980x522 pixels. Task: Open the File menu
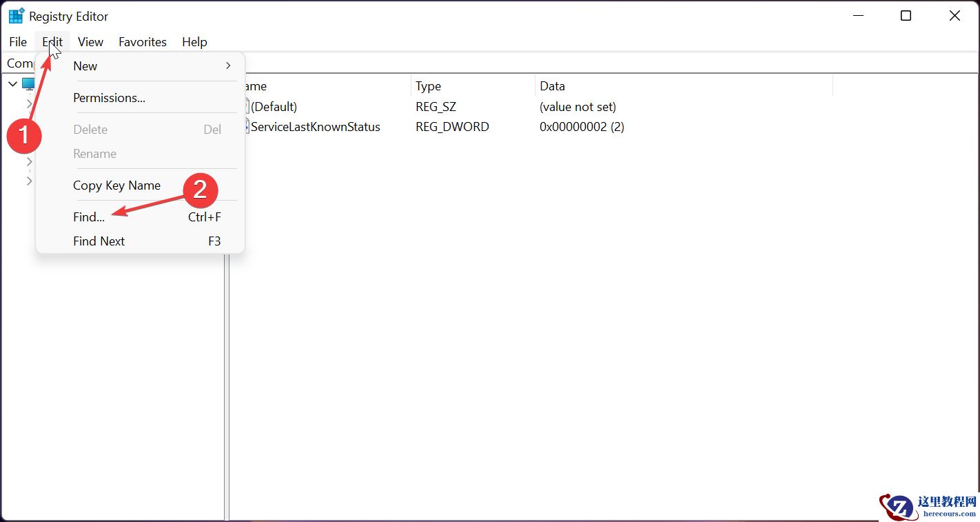pyautogui.click(x=17, y=42)
